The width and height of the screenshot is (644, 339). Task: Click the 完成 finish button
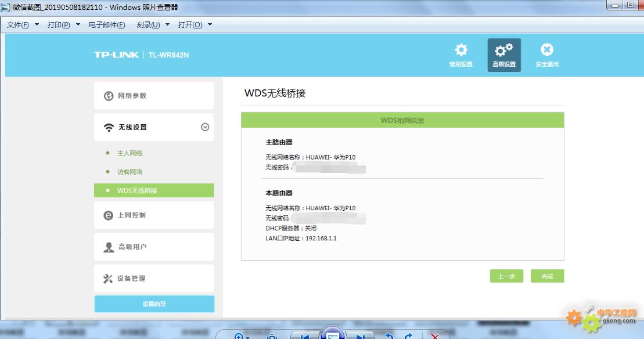[547, 276]
